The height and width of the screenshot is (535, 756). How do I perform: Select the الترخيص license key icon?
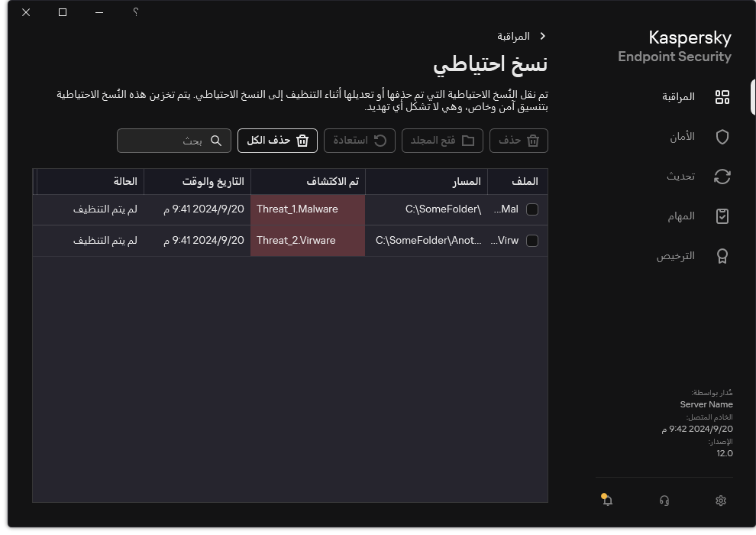coord(722,256)
